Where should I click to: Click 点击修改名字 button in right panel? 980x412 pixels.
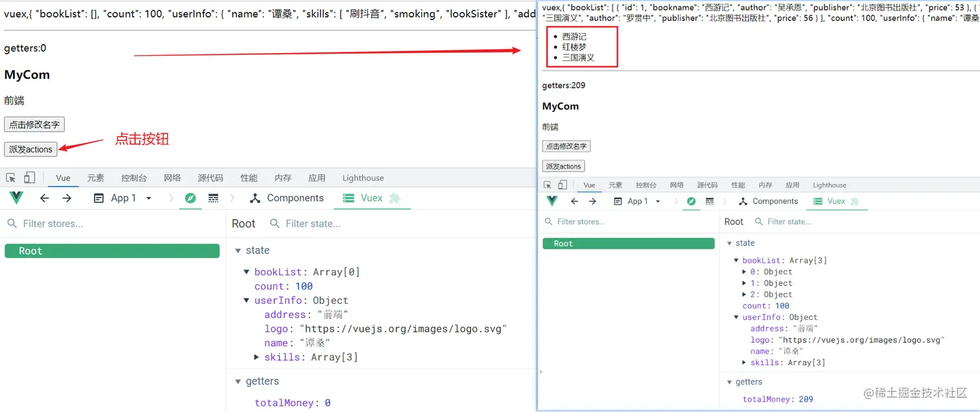click(x=566, y=146)
